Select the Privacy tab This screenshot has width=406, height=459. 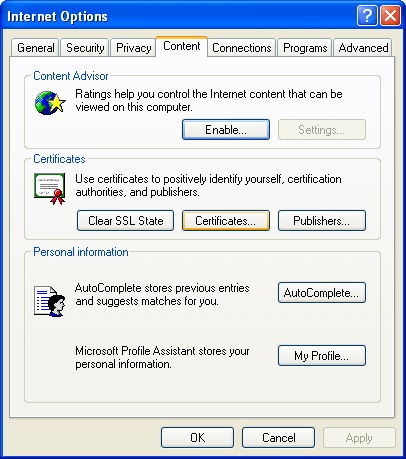pyautogui.click(x=133, y=48)
